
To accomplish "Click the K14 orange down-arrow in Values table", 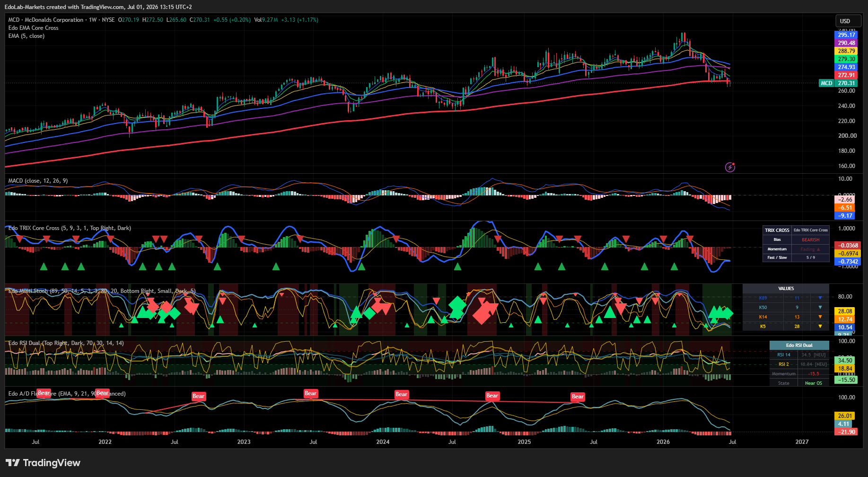I will click(820, 317).
